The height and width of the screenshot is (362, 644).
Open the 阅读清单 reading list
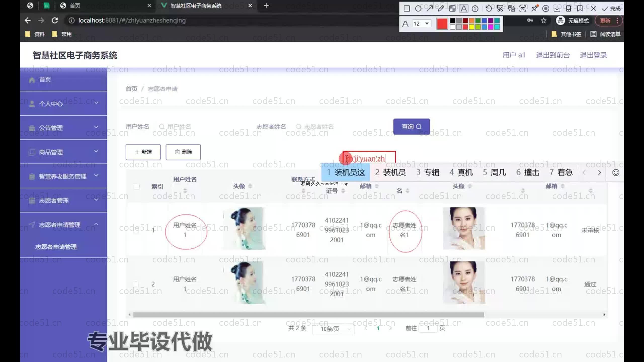point(605,34)
